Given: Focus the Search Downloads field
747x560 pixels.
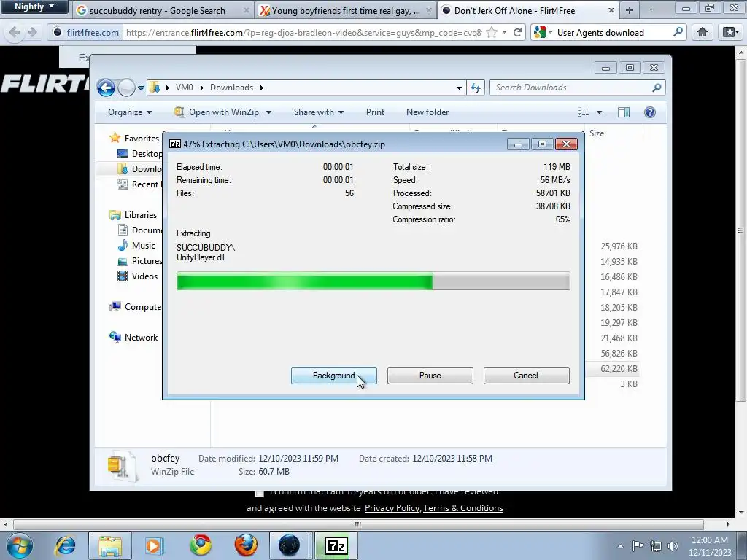Looking at the screenshot, I should 569,87.
